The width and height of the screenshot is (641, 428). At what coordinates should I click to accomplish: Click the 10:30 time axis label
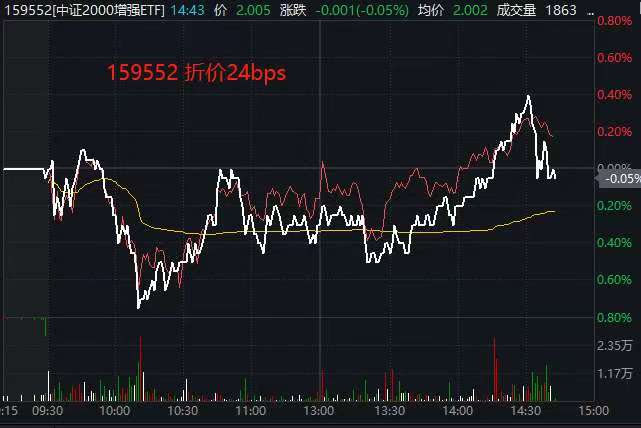click(181, 410)
